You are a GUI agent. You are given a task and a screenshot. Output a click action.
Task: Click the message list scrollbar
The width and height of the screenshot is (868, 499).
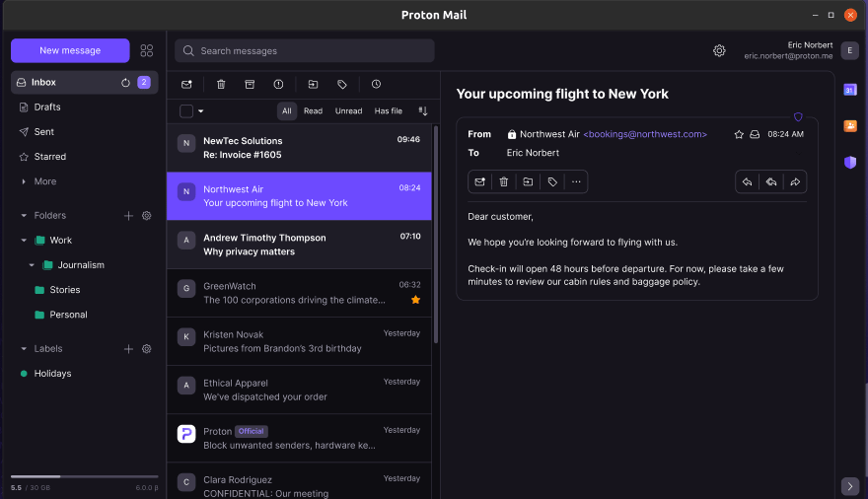pyautogui.click(x=436, y=235)
